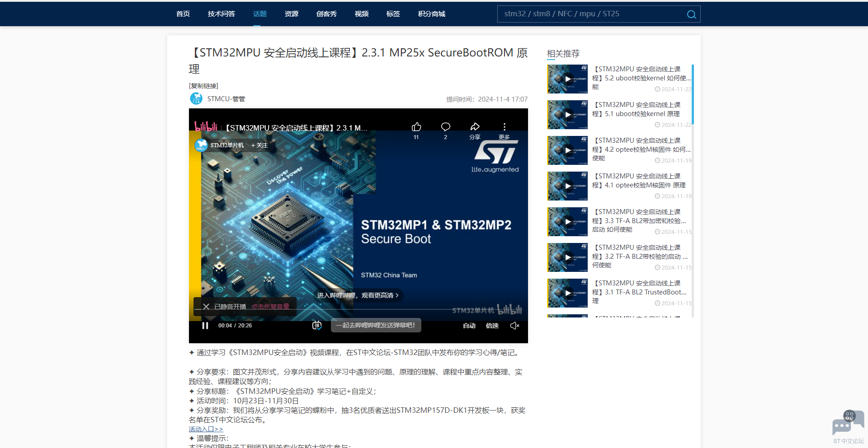Open 3.1 TF-A BL2 TrustedBoot recommendation title
Image resolution: width=868 pixels, height=448 pixels.
click(x=640, y=292)
